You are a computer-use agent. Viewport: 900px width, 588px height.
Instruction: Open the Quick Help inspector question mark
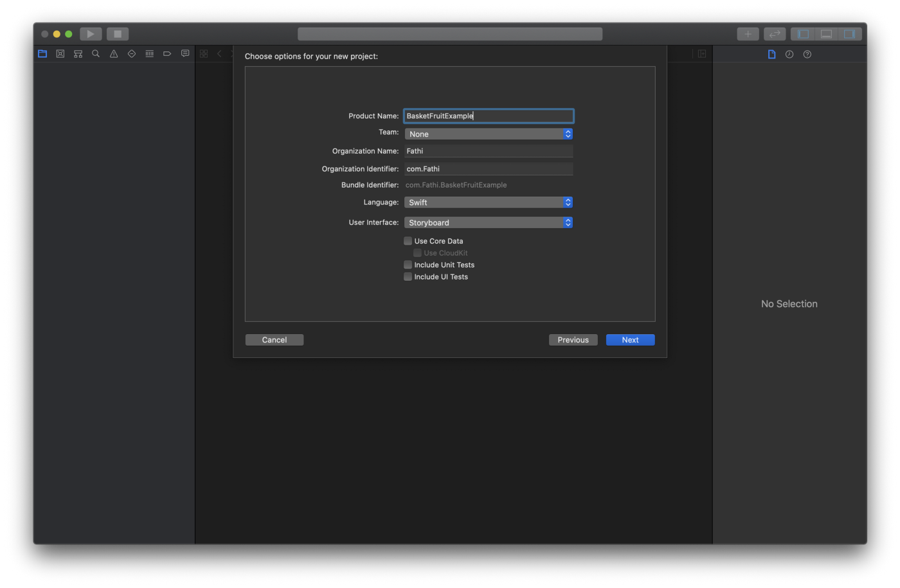[807, 54]
